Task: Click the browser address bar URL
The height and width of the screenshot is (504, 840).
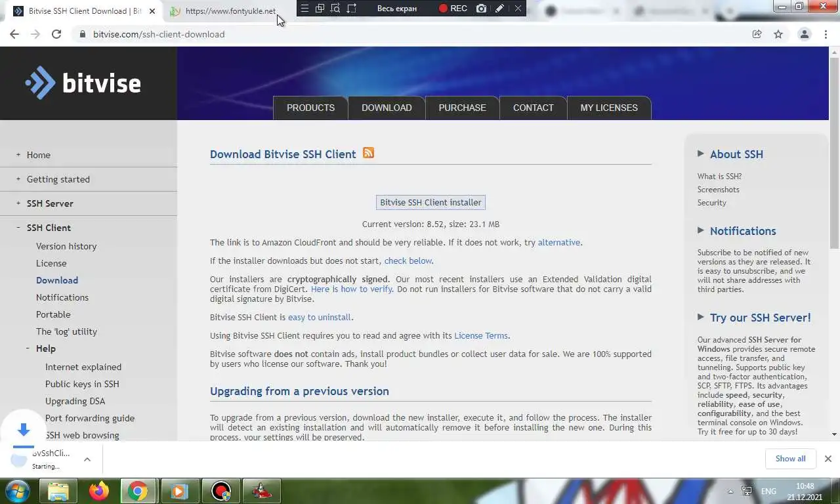Action: click(x=159, y=34)
